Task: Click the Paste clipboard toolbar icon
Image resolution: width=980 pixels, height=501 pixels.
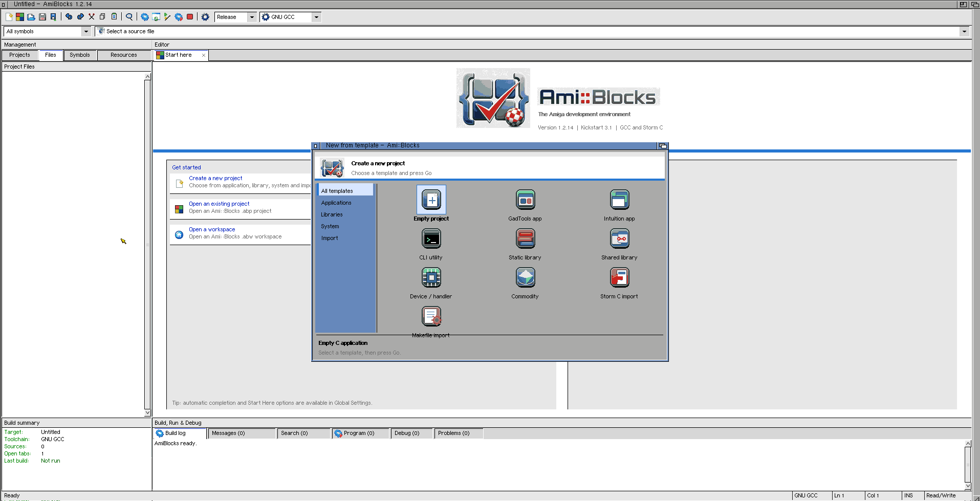Action: [114, 17]
